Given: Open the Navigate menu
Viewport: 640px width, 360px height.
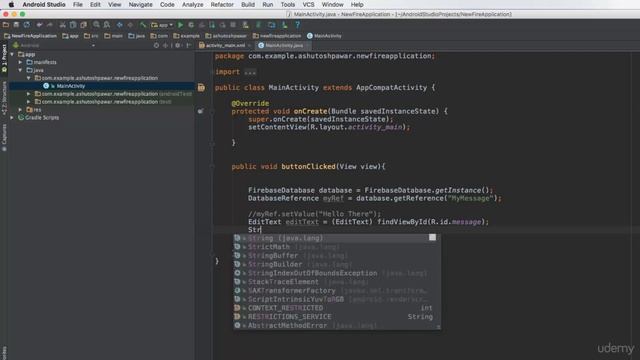Looking at the screenshot, I should tap(140, 4).
